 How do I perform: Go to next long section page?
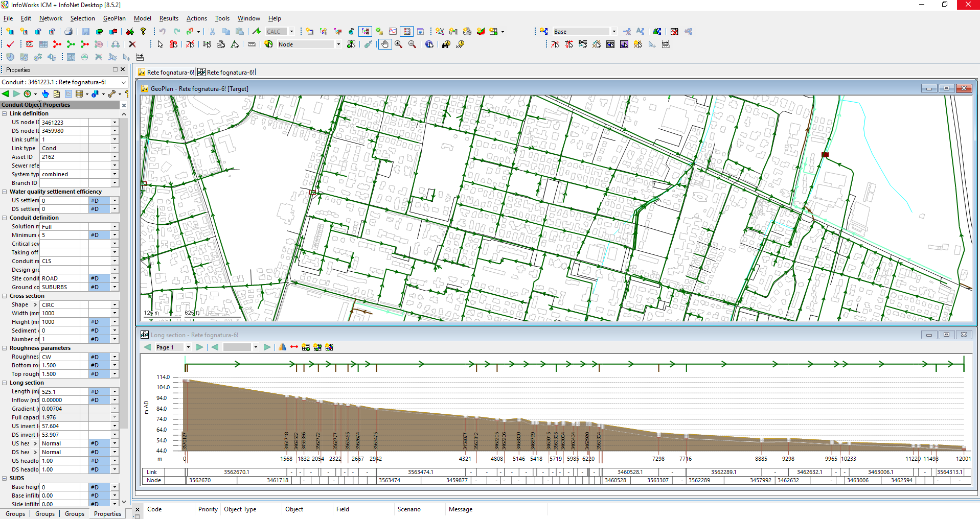199,347
